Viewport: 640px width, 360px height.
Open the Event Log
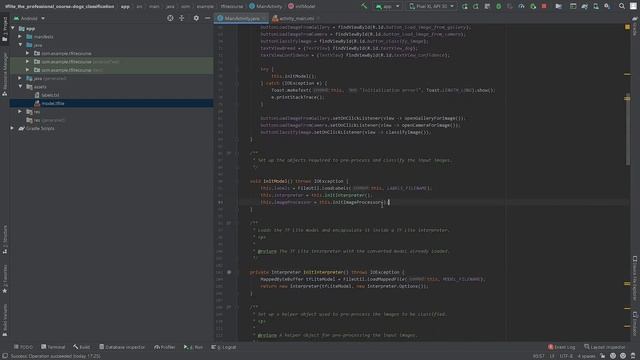pos(562,347)
